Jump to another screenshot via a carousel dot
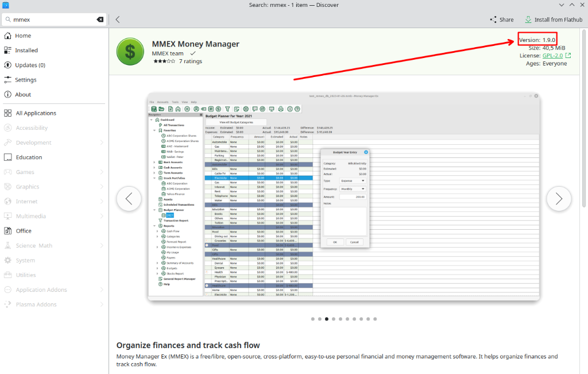The height and width of the screenshot is (374, 588). click(313, 318)
